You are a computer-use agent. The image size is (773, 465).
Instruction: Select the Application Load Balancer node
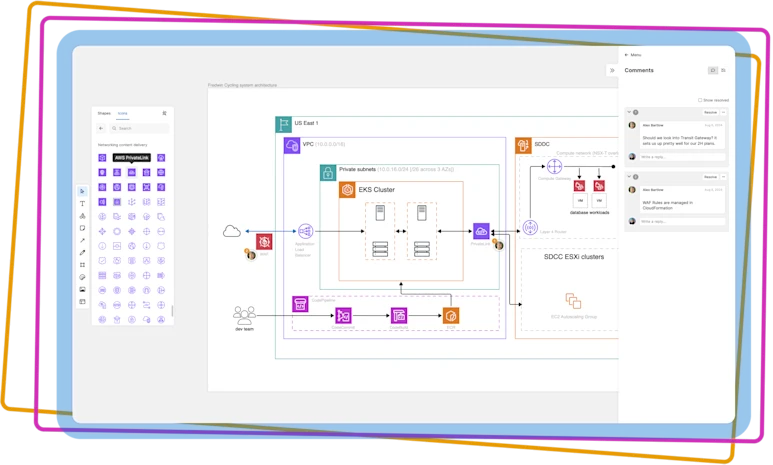(305, 231)
